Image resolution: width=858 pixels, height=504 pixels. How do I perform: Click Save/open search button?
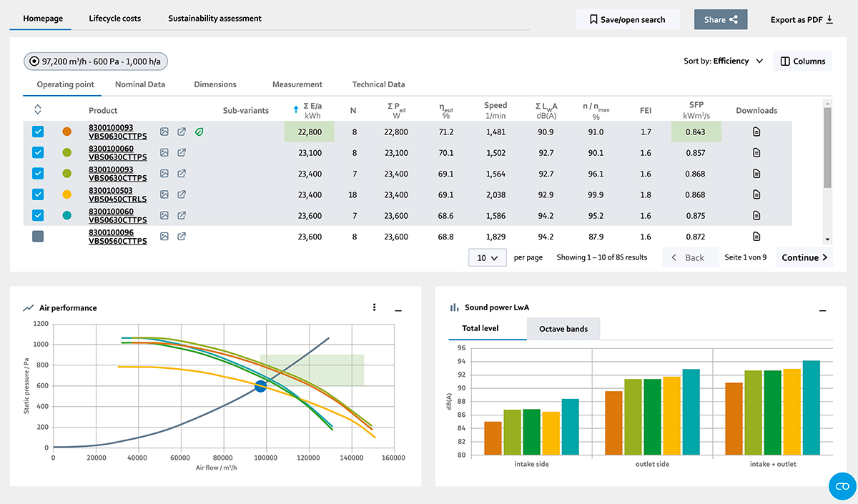[x=628, y=19]
